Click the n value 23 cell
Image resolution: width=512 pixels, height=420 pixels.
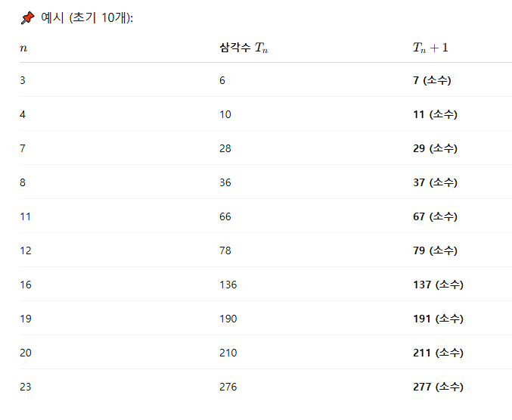[x=26, y=387]
